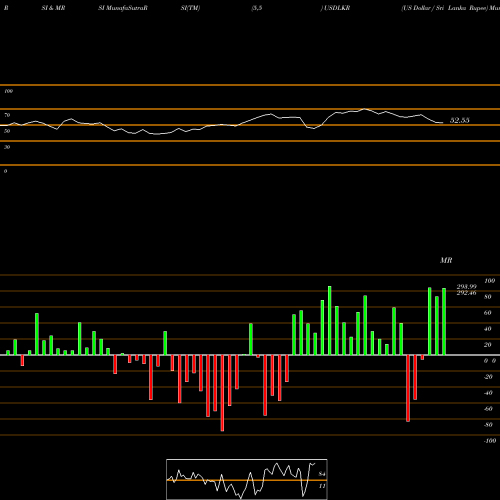Click the MR axis label 80
This screenshot has width=500, height=500.
point(487,297)
